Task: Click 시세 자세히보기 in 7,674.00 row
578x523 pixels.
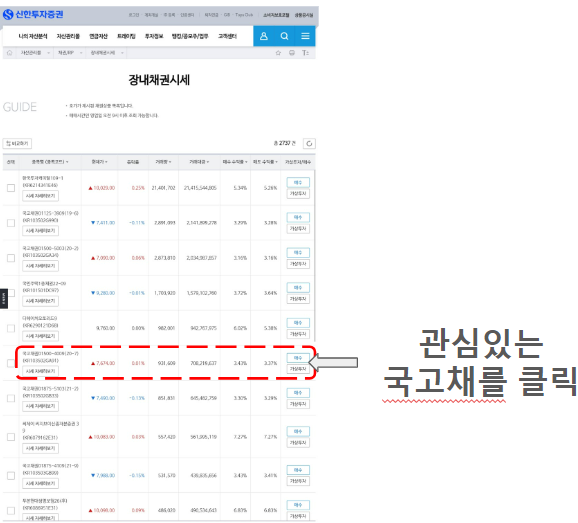Action: [41, 371]
